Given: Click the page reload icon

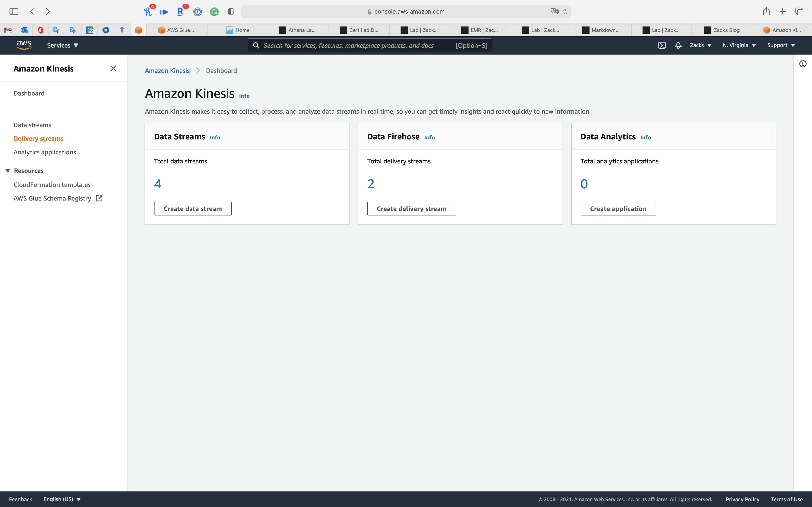Looking at the screenshot, I should (565, 11).
